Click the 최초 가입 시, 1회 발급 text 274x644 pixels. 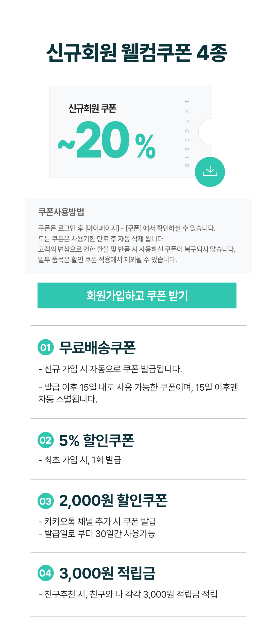(80, 460)
